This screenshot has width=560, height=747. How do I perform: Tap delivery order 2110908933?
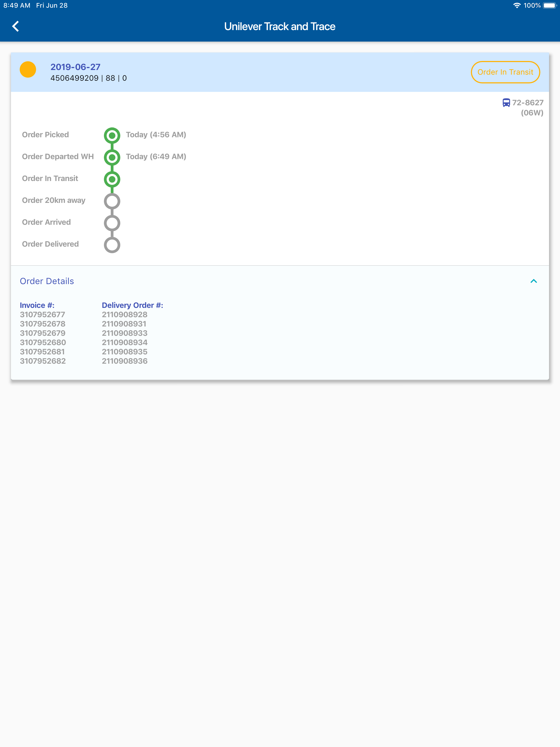pos(125,333)
